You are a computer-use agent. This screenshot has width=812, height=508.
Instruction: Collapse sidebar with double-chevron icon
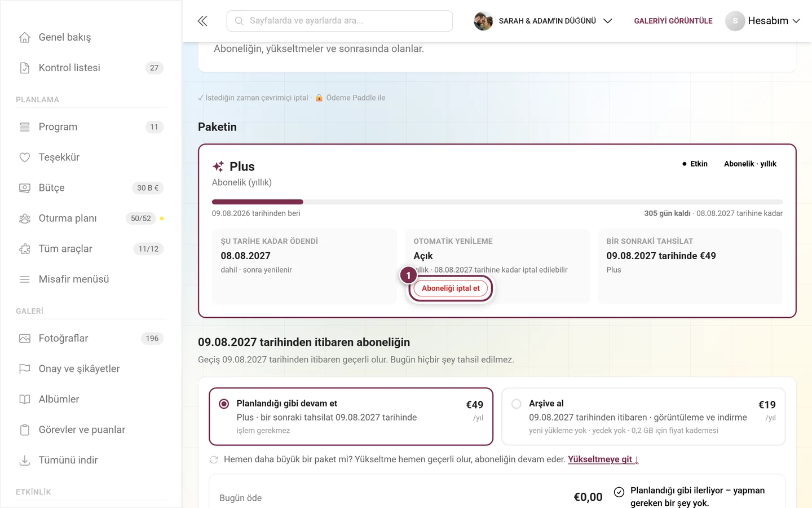click(202, 21)
